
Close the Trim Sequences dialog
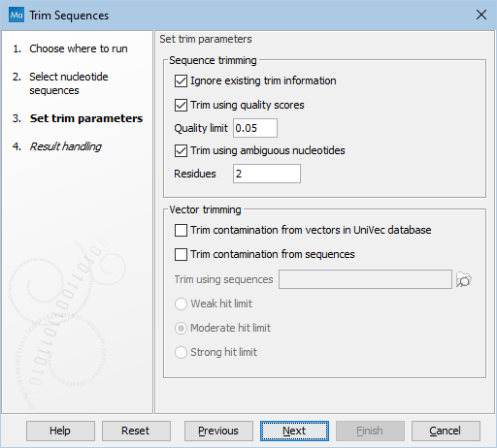pos(481,15)
